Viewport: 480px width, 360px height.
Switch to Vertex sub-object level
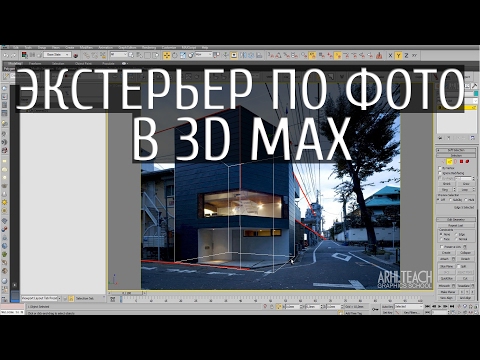click(x=443, y=162)
